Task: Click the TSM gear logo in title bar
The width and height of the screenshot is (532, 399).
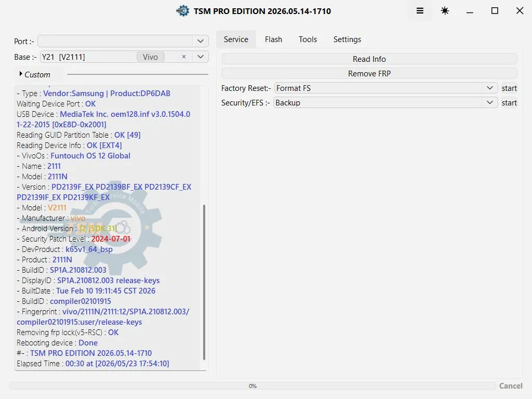Action: [x=183, y=11]
